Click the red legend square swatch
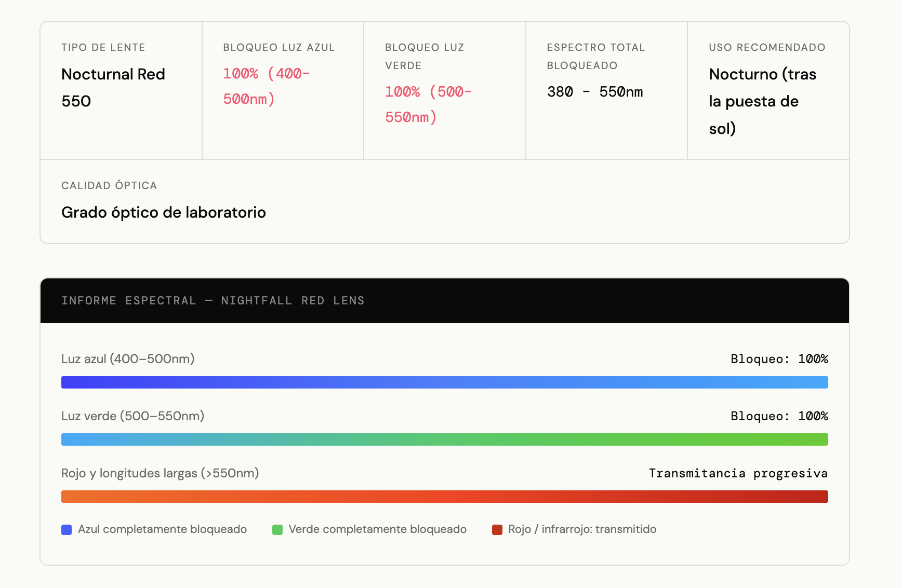Viewport: 902px width, 588px height. [497, 530]
